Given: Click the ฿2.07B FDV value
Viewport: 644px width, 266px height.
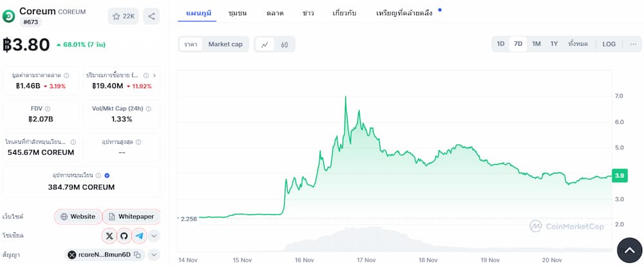Looking at the screenshot, I should click(x=41, y=119).
